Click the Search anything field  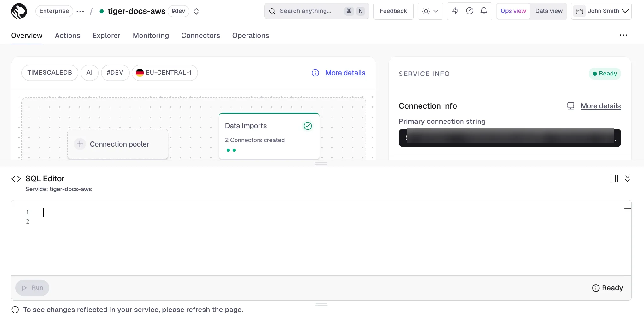click(x=317, y=11)
